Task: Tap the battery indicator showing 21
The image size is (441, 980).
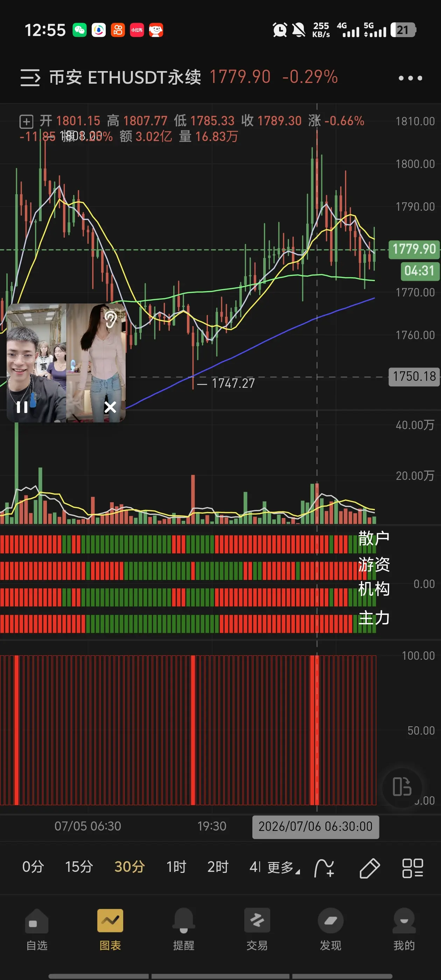Action: [x=403, y=30]
